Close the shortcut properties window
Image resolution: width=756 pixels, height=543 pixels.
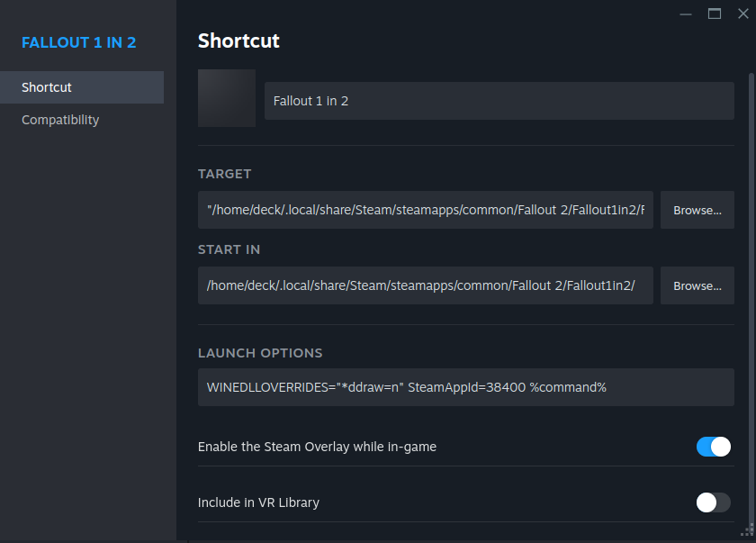pos(742,14)
